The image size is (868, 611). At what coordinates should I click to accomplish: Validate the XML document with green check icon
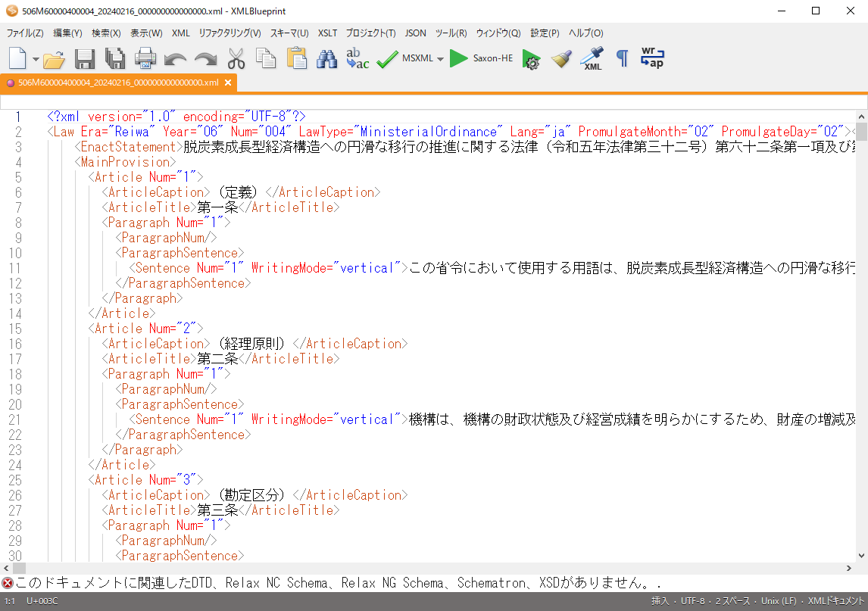[x=387, y=58]
